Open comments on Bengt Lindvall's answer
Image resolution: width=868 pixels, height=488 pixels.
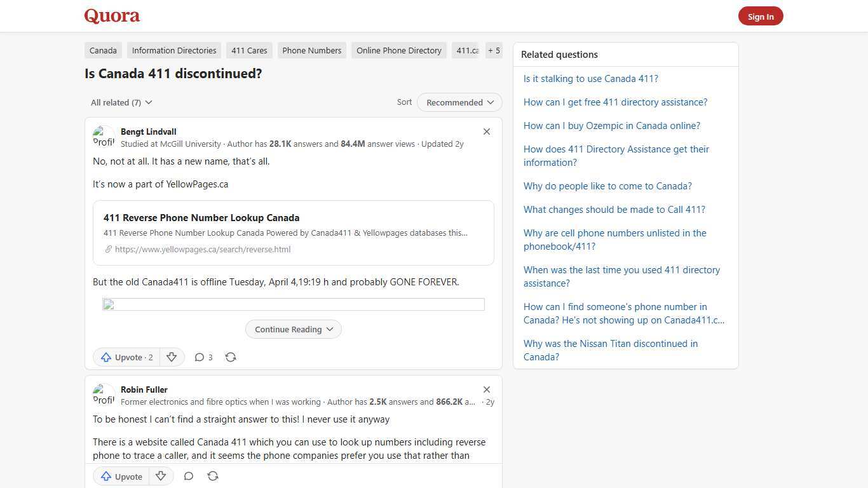(203, 357)
